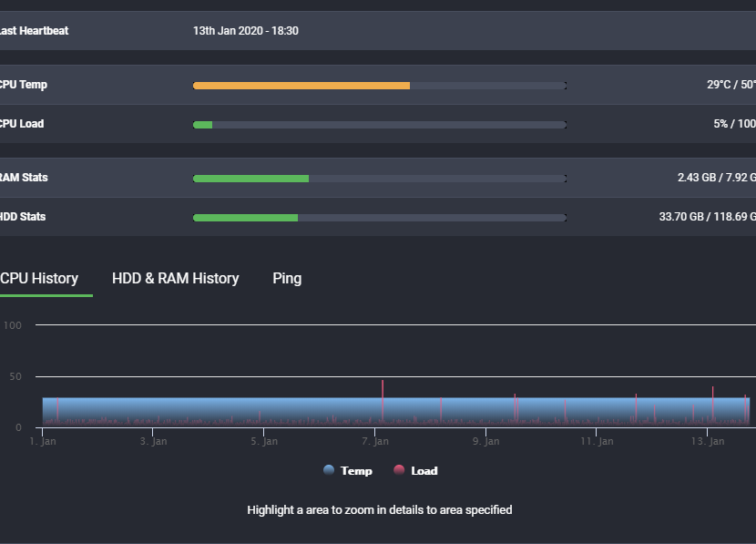Screen dimensions: 756x544
Task: Click the CPU Temp progress bar
Action: point(380,86)
